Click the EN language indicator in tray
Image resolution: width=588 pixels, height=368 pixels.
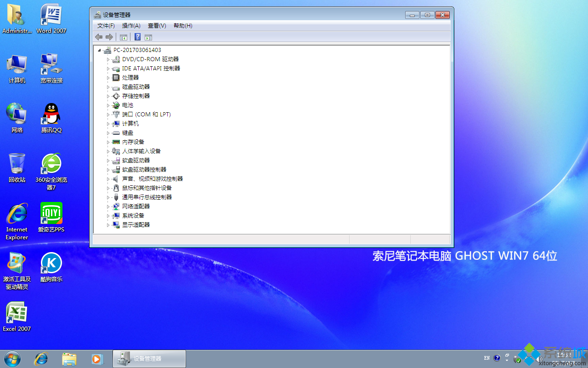click(487, 358)
